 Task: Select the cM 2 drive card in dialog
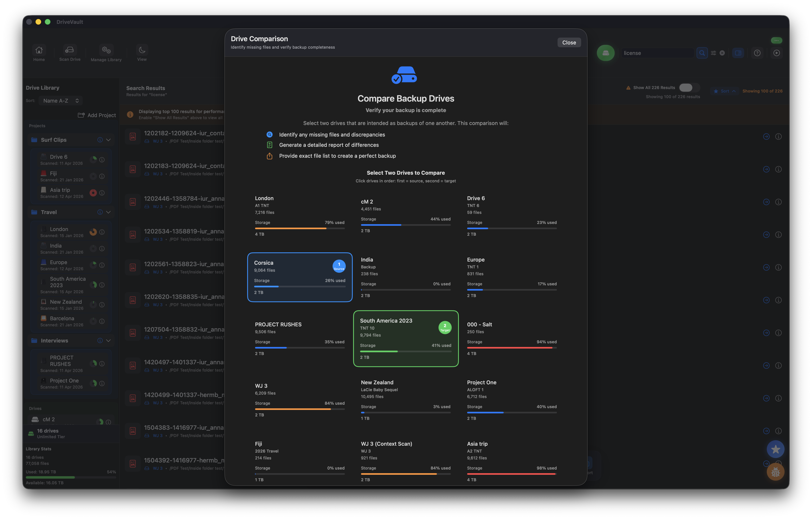click(x=406, y=216)
